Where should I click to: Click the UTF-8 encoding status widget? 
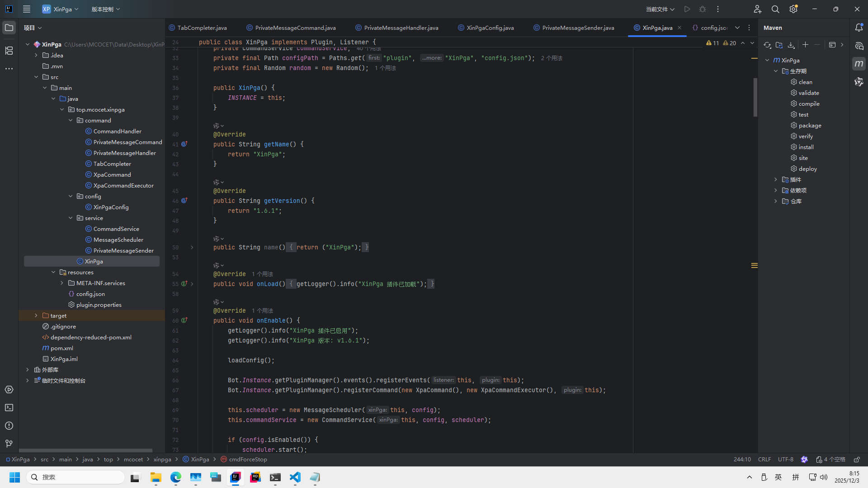785,460
